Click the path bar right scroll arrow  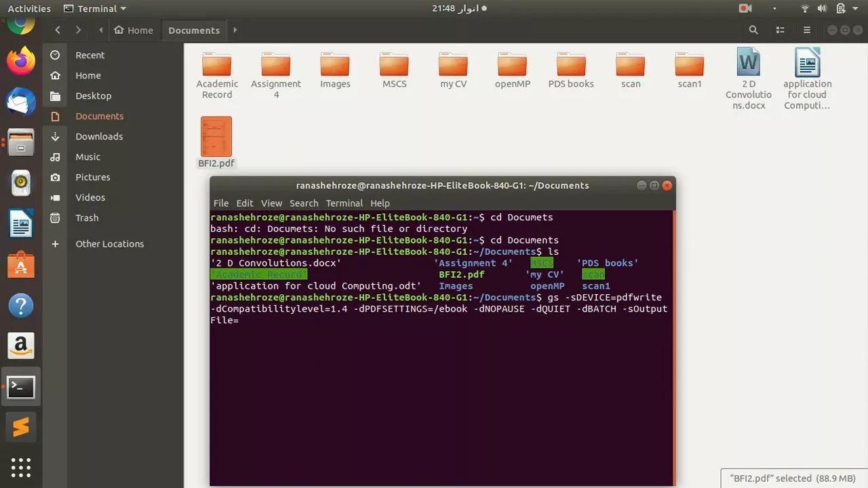[235, 30]
